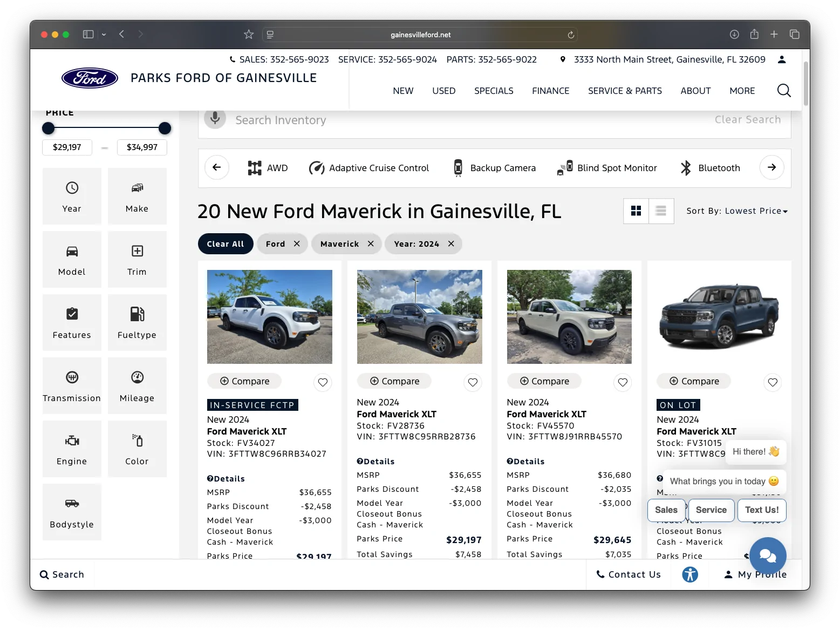
Task: Open the accessibility options icon
Action: (x=689, y=574)
